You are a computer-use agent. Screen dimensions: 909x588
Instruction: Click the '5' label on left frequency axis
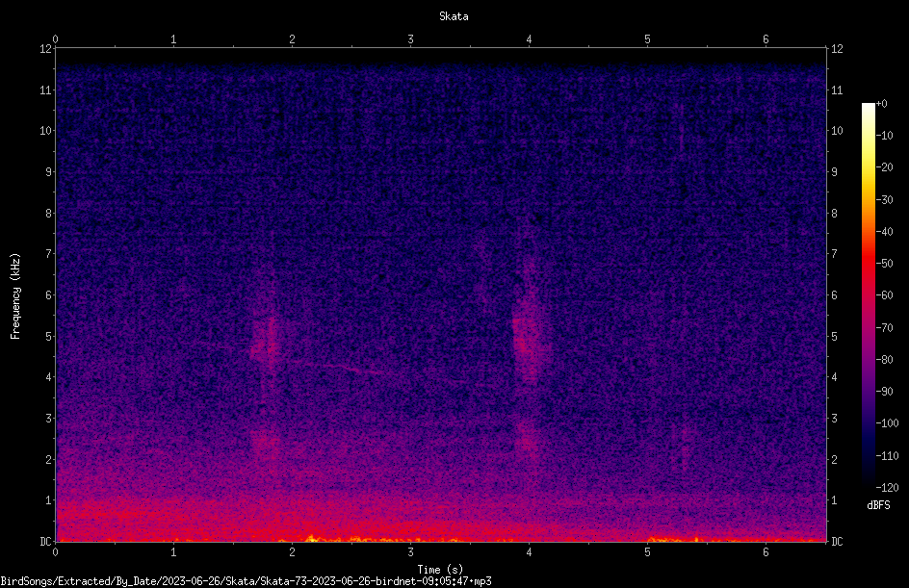pos(49,336)
